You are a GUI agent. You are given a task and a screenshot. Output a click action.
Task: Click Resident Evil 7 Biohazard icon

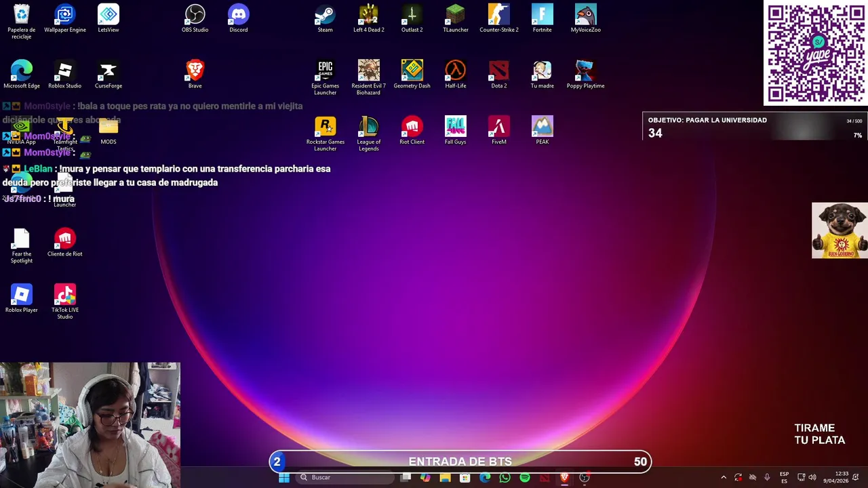pos(369,78)
